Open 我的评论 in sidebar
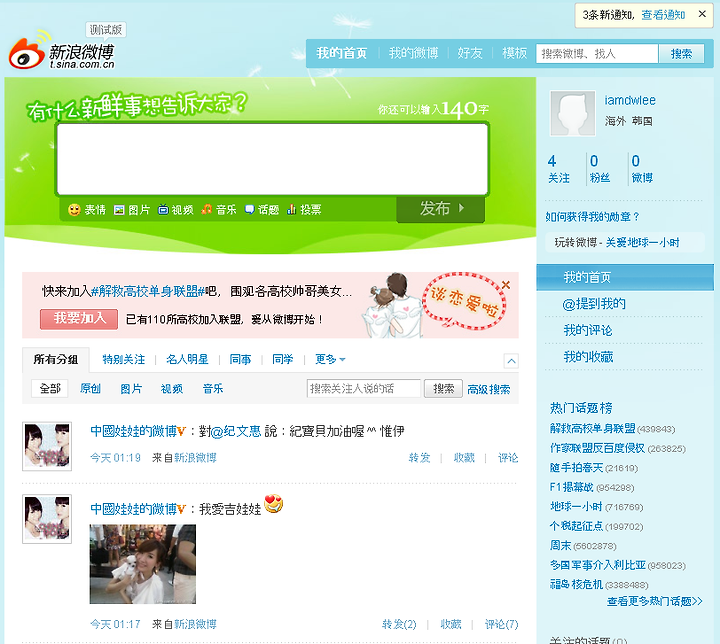720x644 pixels. coord(588,330)
